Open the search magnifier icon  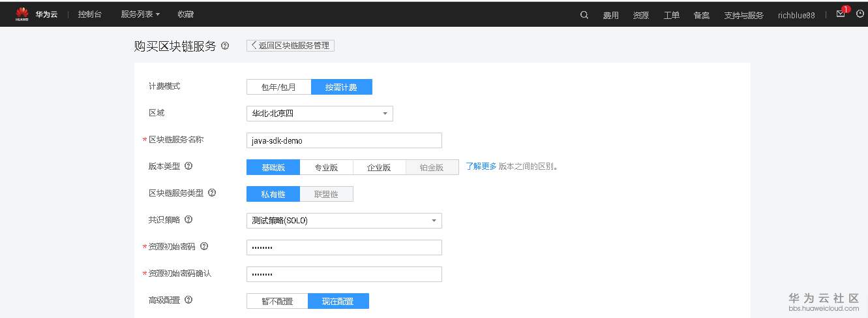coord(584,14)
